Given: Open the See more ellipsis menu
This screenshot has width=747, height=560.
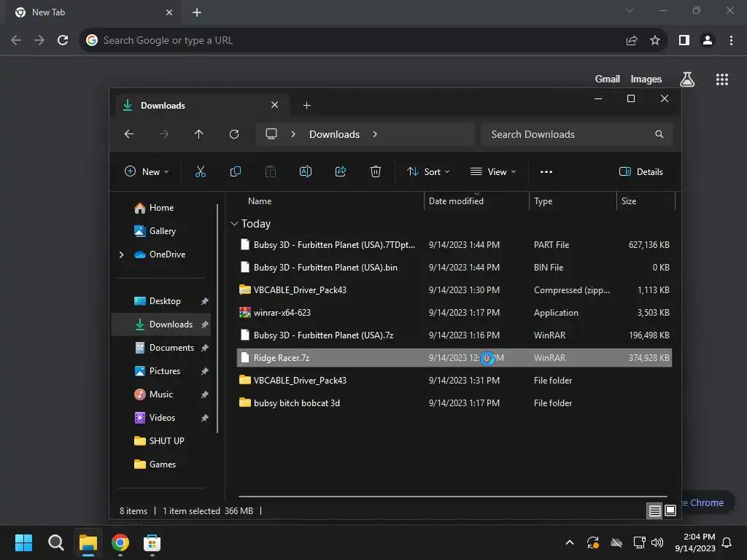Looking at the screenshot, I should click(x=546, y=172).
